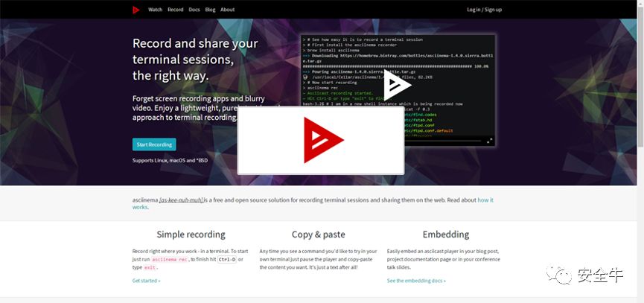The width and height of the screenshot is (644, 303).
Task: Click the "Ctrl-D" key label
Action: (x=227, y=260)
